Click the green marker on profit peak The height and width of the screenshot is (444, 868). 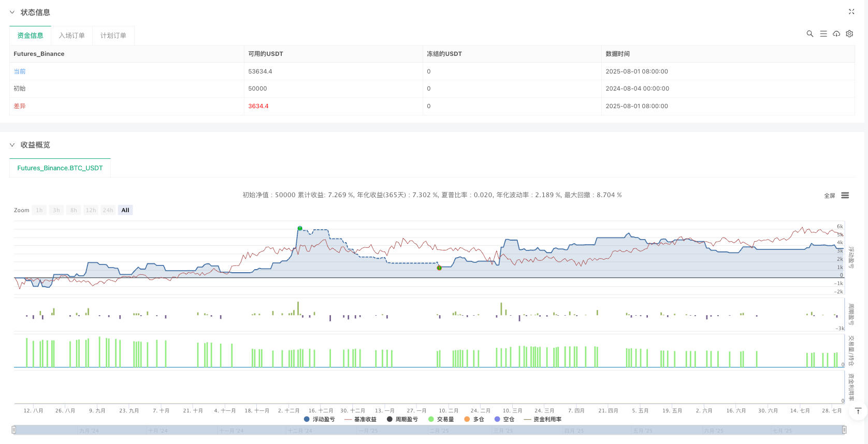pos(300,228)
